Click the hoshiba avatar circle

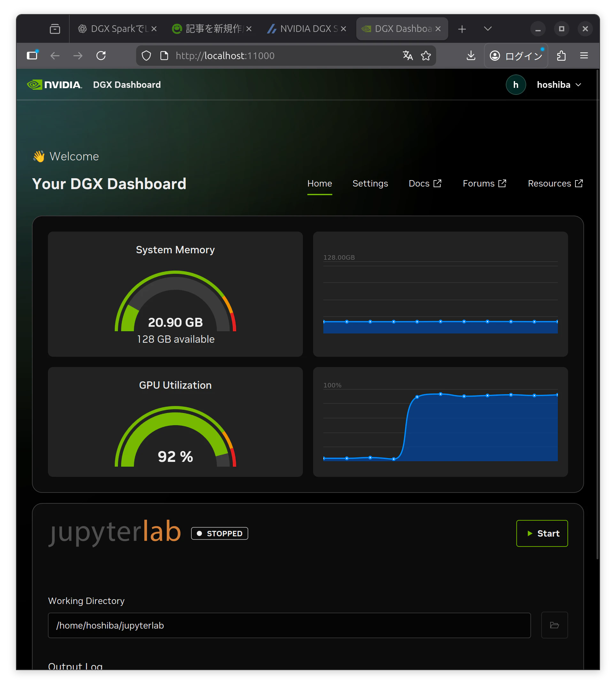[x=516, y=85]
